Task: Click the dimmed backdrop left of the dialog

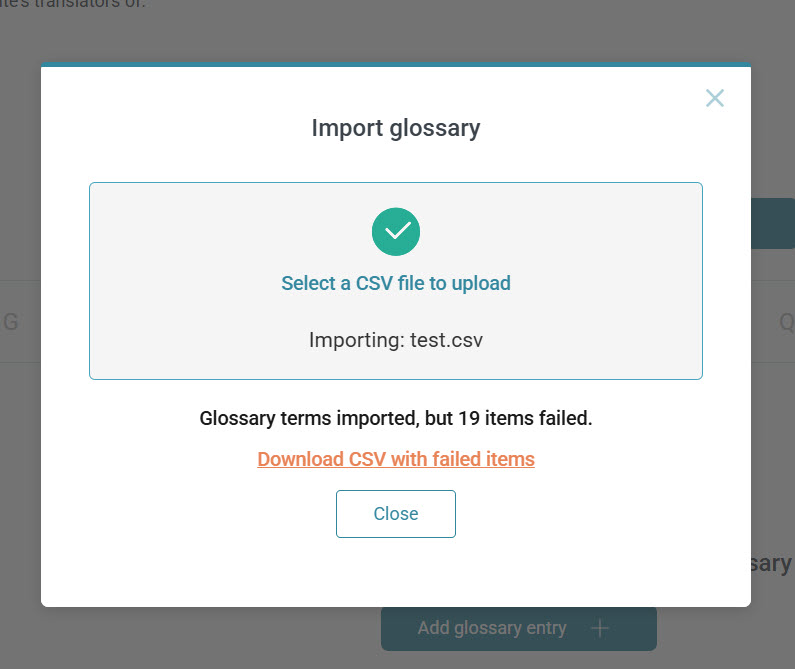Action: [x=20, y=450]
